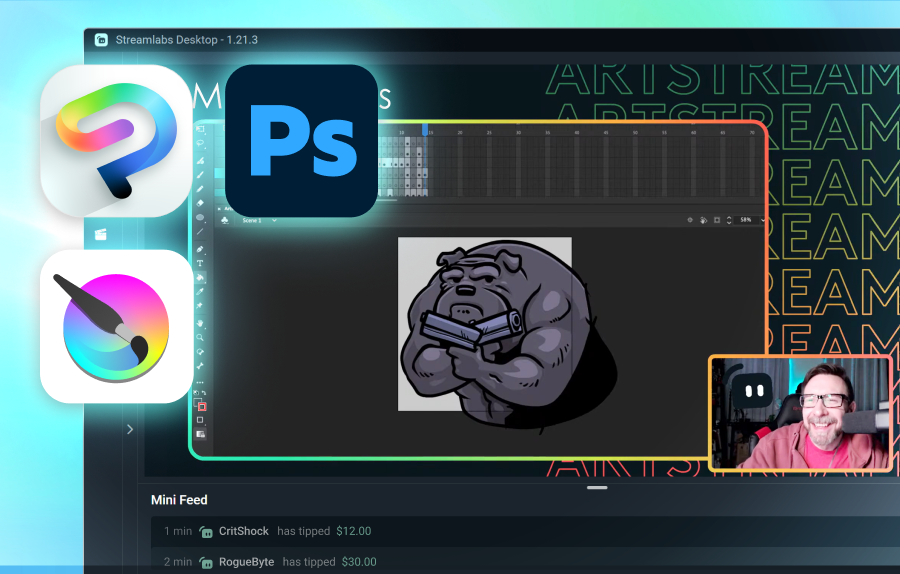This screenshot has width=900, height=574.
Task: Click the center stage icon
Action: point(690,220)
